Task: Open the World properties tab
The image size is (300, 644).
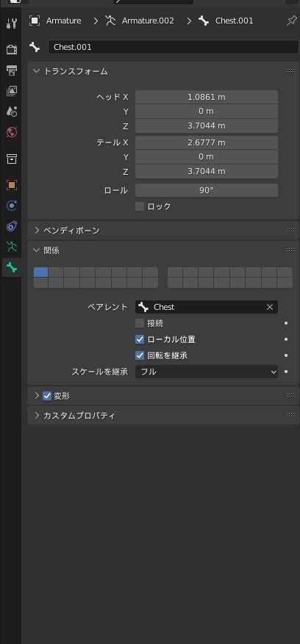Action: tap(12, 132)
